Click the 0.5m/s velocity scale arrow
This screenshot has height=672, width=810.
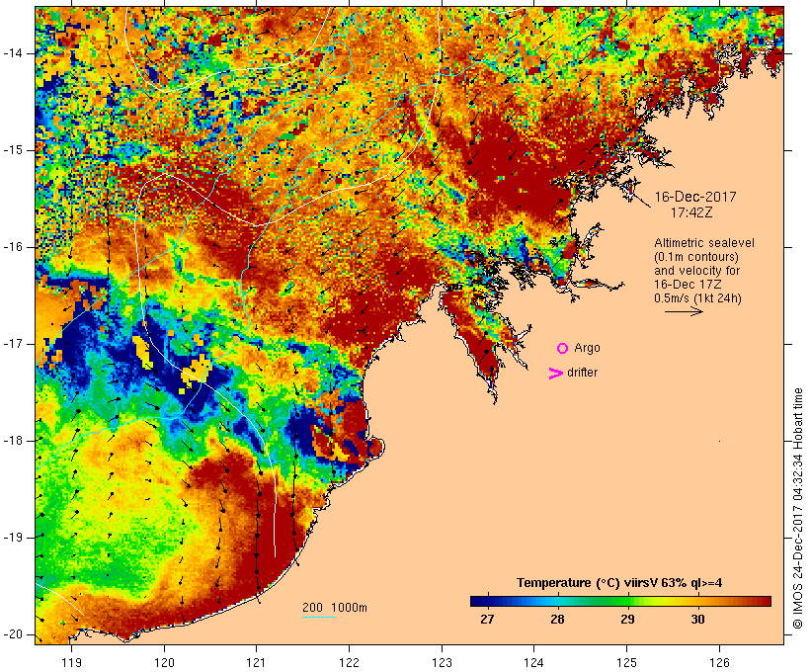point(684,311)
